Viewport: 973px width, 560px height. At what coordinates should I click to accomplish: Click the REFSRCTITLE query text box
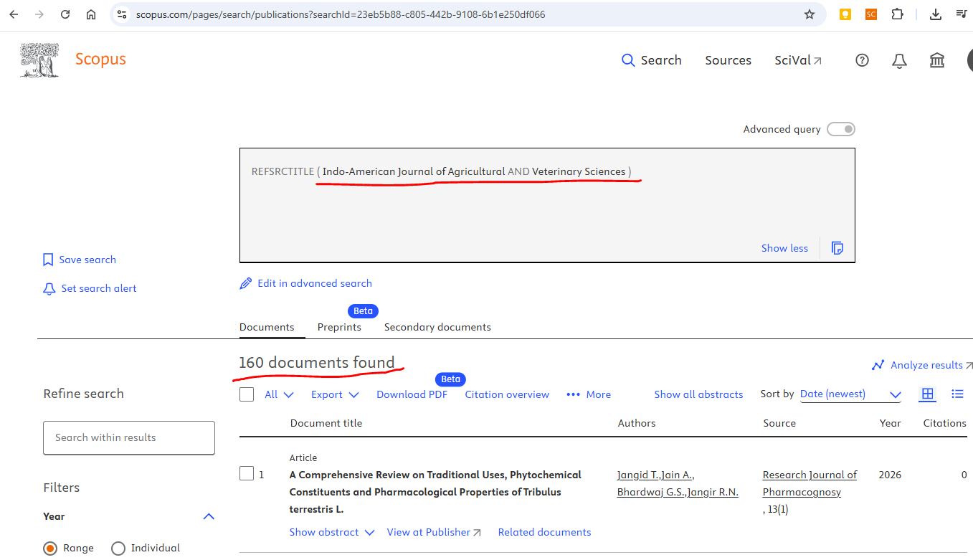point(547,205)
